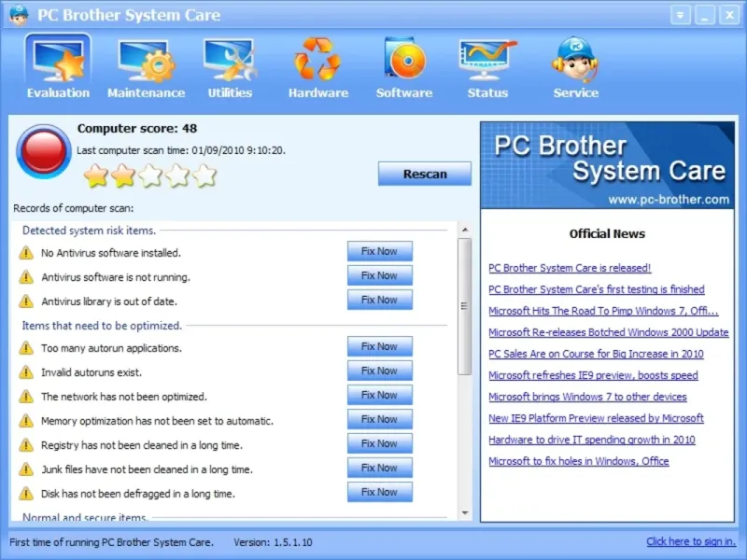Click warning icon beside Too many autorun applications
This screenshot has width=747, height=560.
click(26, 347)
